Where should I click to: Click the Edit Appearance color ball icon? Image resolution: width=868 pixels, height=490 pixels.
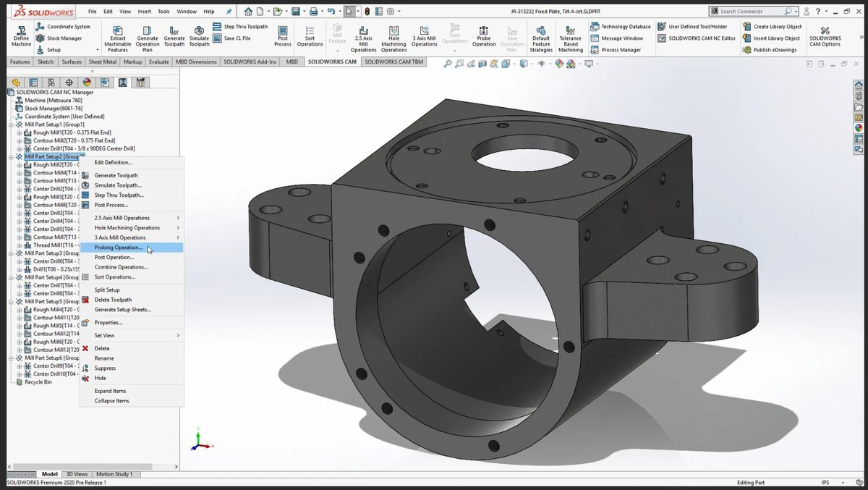click(x=559, y=64)
